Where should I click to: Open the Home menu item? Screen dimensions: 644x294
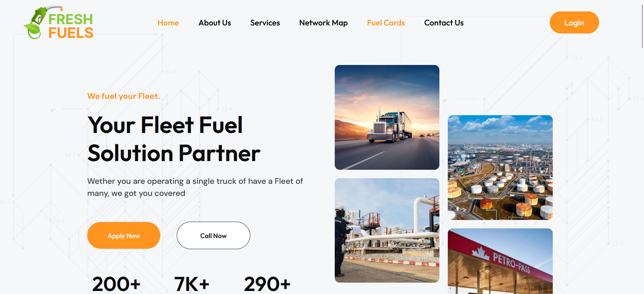pyautogui.click(x=168, y=23)
